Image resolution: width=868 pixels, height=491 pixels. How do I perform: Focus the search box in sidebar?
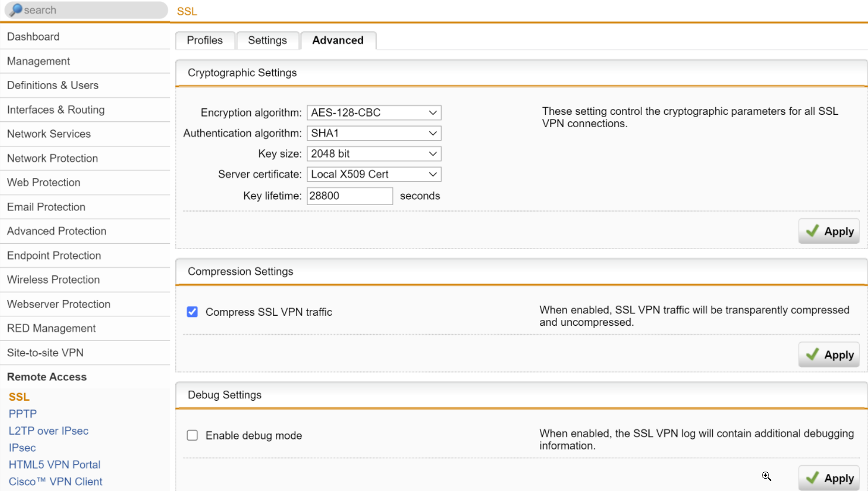pyautogui.click(x=94, y=10)
